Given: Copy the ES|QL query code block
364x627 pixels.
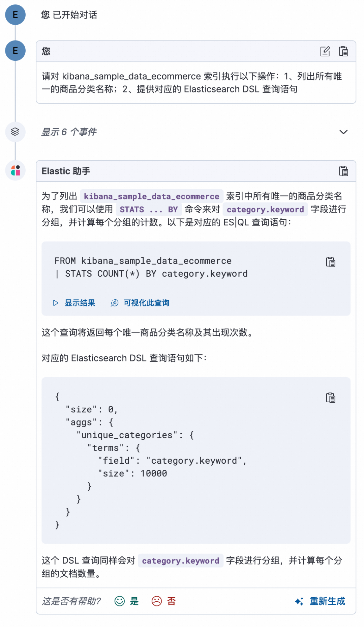Looking at the screenshot, I should (331, 262).
